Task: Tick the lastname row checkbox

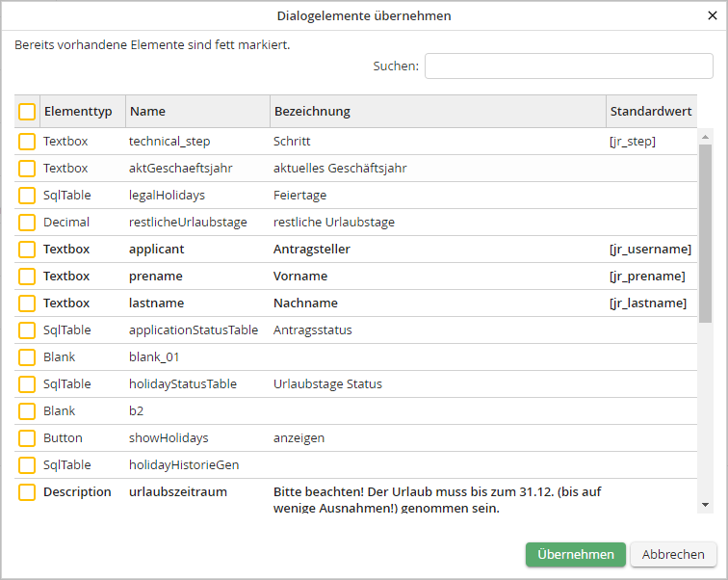Action: point(27,303)
